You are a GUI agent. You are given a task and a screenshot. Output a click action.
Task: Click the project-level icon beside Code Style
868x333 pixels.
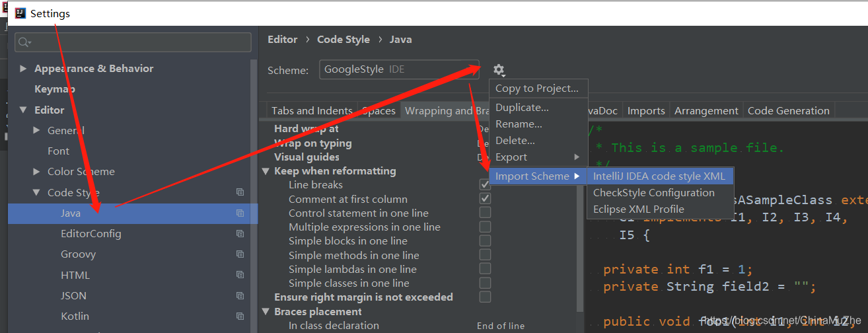click(240, 192)
